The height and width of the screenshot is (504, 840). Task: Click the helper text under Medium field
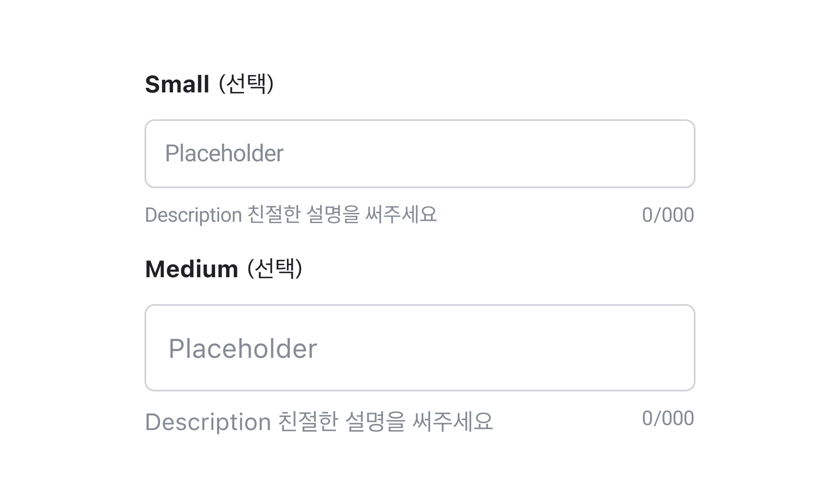point(319,422)
